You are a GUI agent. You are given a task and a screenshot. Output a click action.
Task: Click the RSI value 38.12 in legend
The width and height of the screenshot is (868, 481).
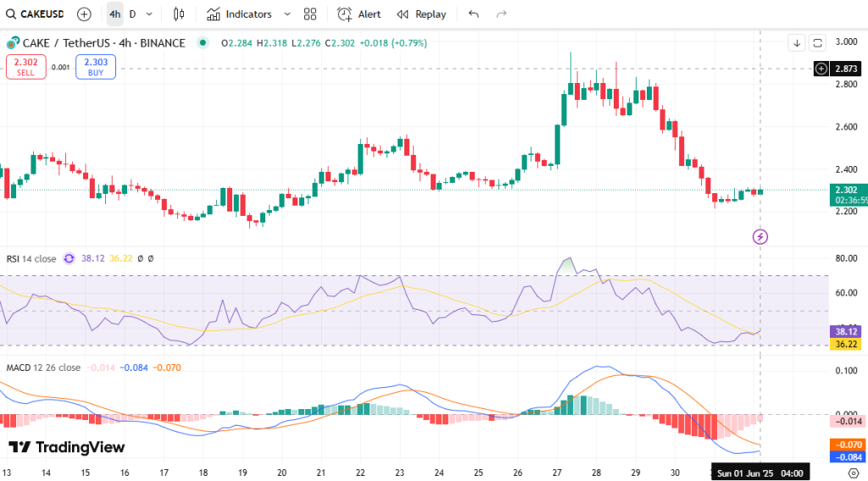pos(92,258)
